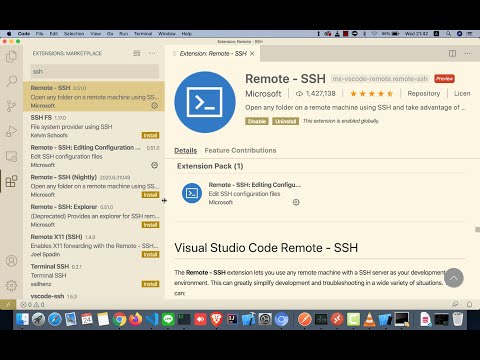
Task: Click gear for Remote - SSH: Editing Configuration list item
Action: pos(154,165)
